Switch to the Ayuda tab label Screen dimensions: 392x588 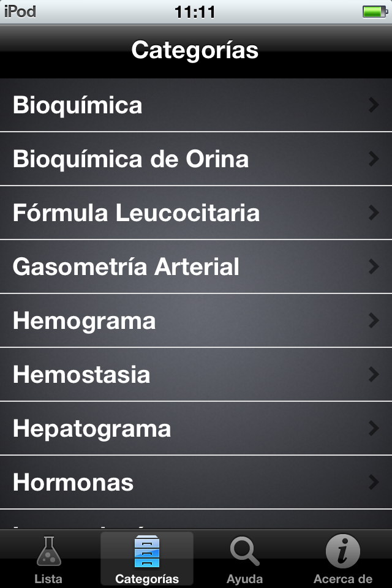245,579
